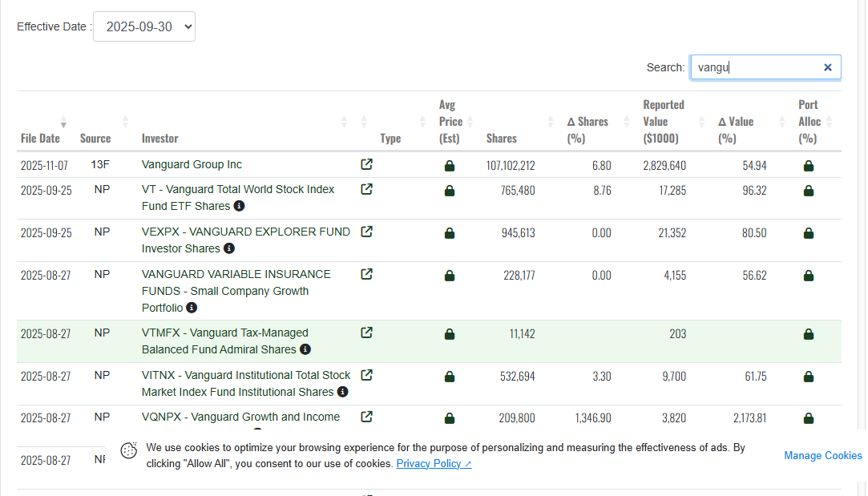Image resolution: width=868 pixels, height=496 pixels.
Task: Open the Effective Date dropdown
Action: [x=144, y=26]
